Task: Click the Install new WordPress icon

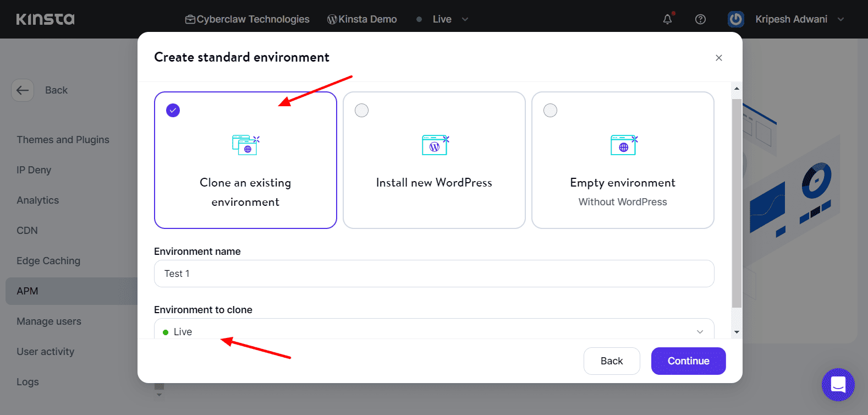Action: [x=435, y=145]
